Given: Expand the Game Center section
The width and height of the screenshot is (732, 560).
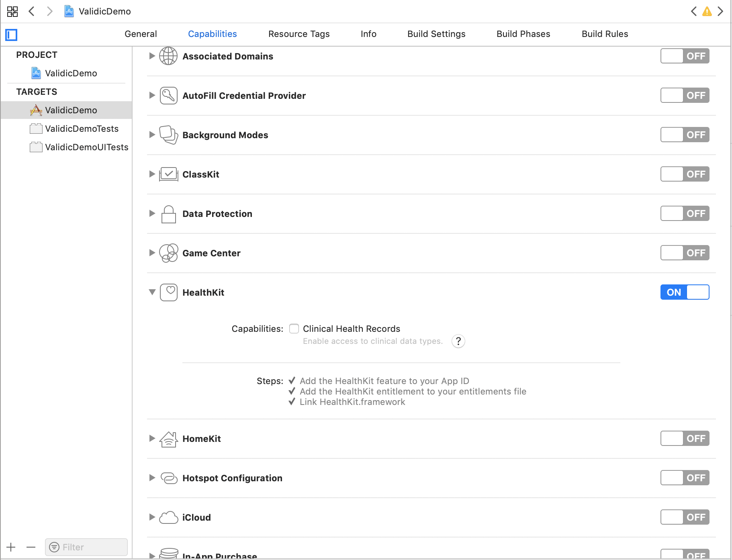Looking at the screenshot, I should pos(152,253).
